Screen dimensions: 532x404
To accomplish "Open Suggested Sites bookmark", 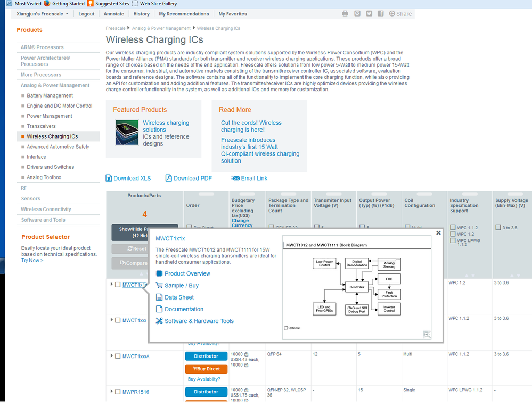I will 108,3.
